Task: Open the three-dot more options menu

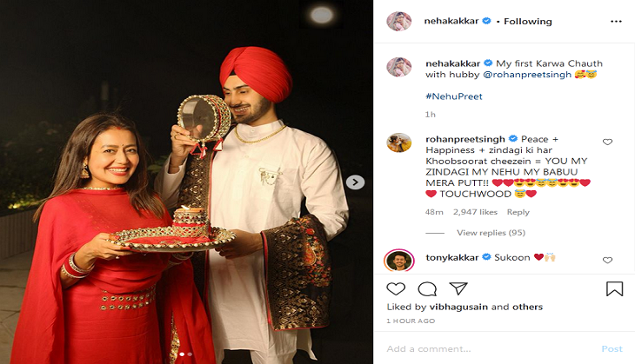Action: click(616, 22)
